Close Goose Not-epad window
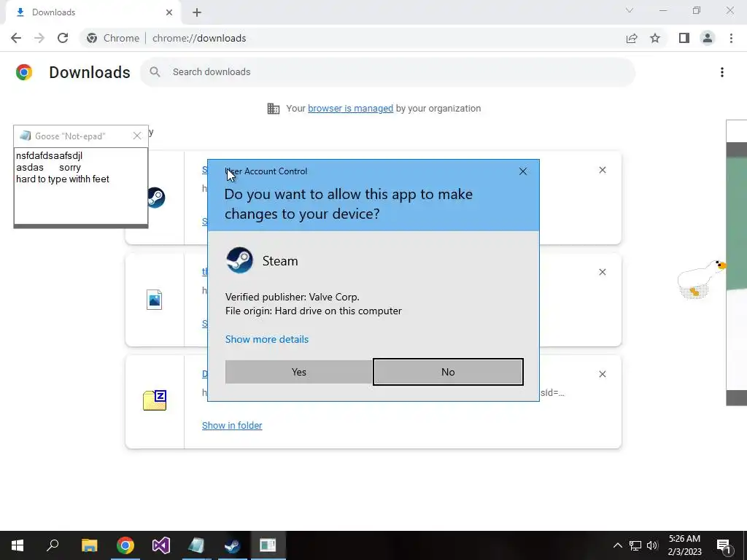This screenshot has width=747, height=560. click(x=137, y=136)
